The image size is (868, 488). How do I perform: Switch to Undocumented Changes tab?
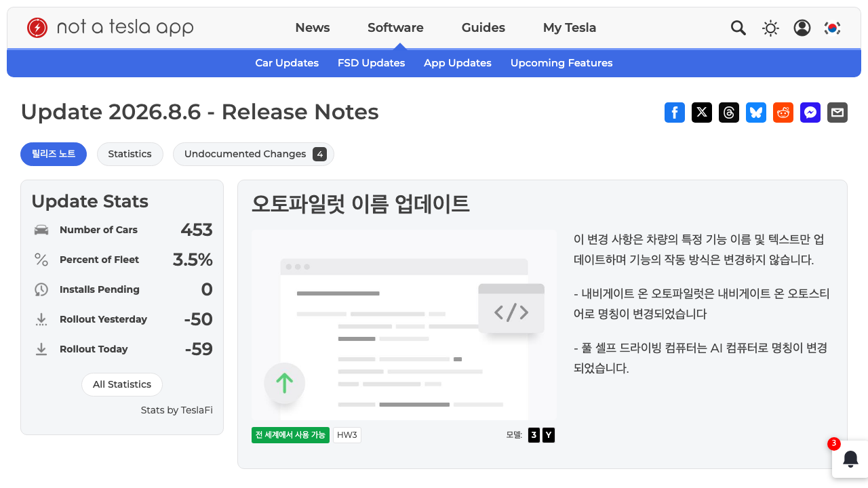(254, 154)
